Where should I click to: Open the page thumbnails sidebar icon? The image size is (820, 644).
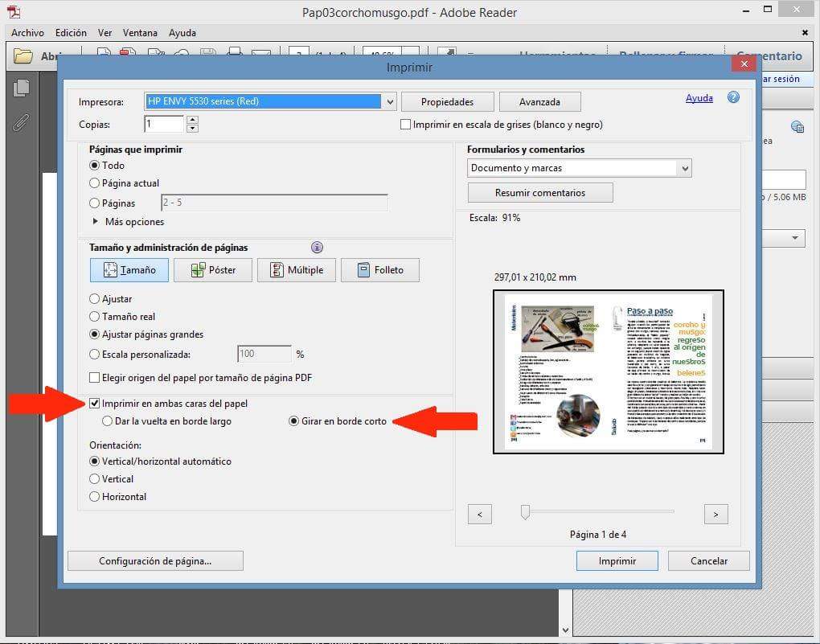pyautogui.click(x=22, y=88)
